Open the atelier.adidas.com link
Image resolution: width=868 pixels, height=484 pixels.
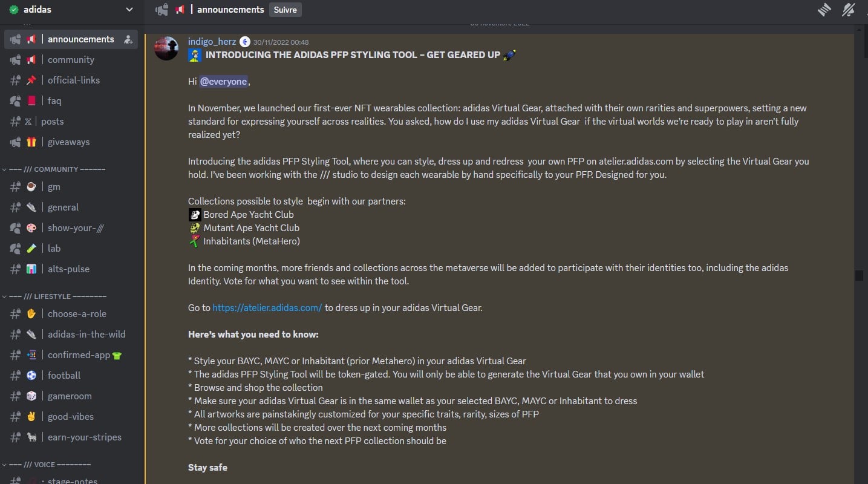click(267, 307)
